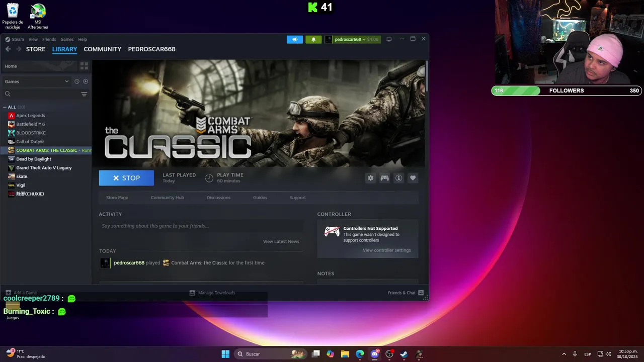The width and height of the screenshot is (644, 362).
Task: Open the Community Hub link
Action: [168, 198]
